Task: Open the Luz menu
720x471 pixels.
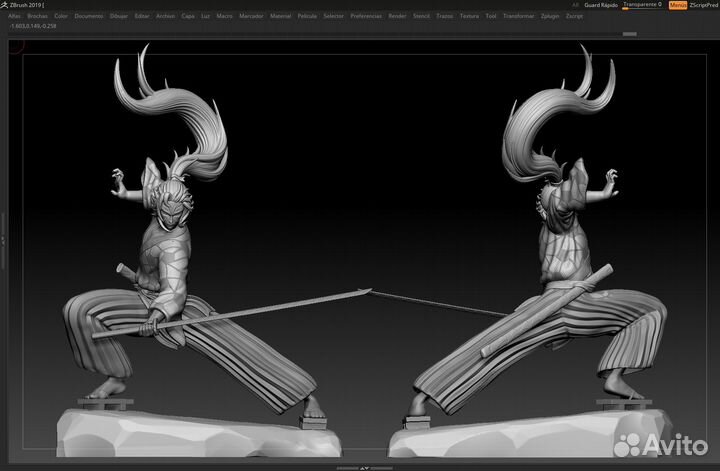Action: pos(205,17)
